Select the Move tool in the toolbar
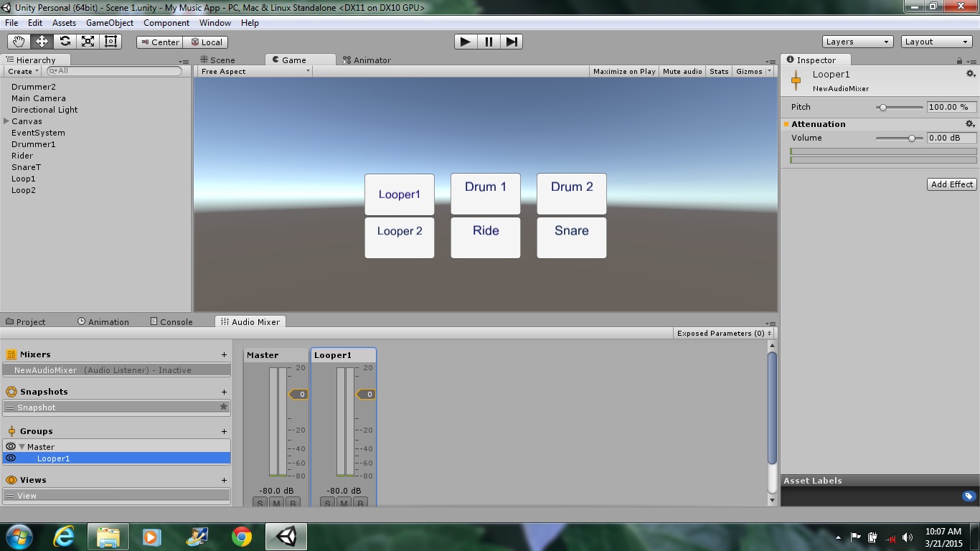Viewport: 980px width, 551px height. coord(42,42)
